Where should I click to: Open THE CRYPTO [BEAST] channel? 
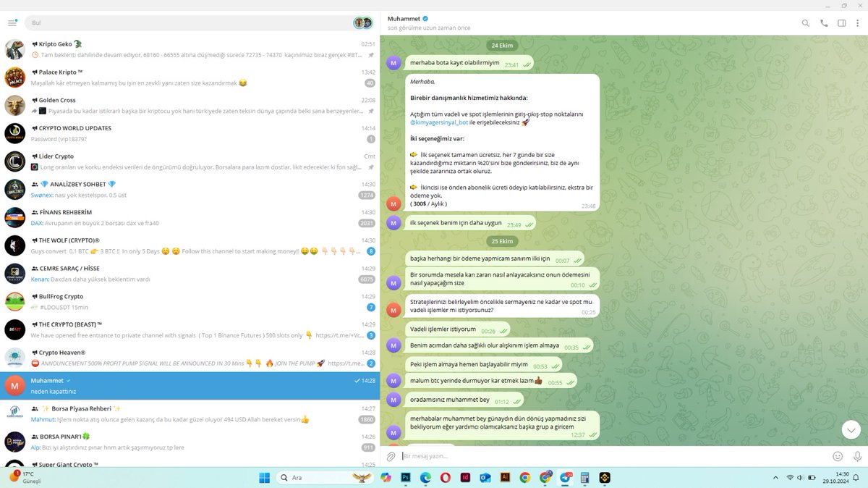coord(190,329)
